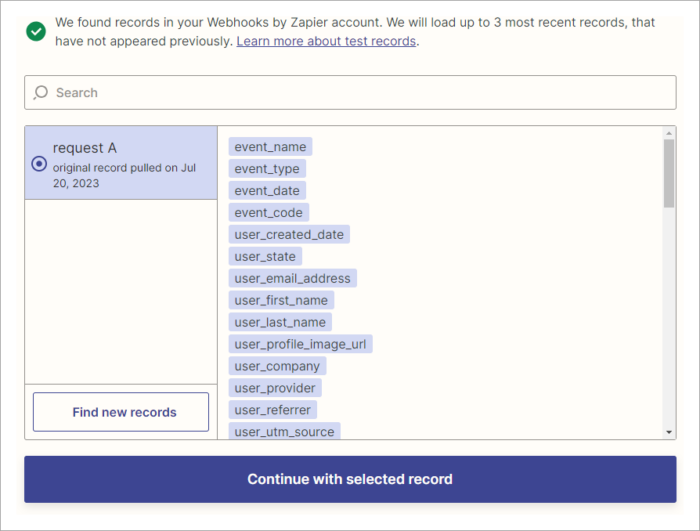Select the event_name field tag
The height and width of the screenshot is (531, 700).
270,146
